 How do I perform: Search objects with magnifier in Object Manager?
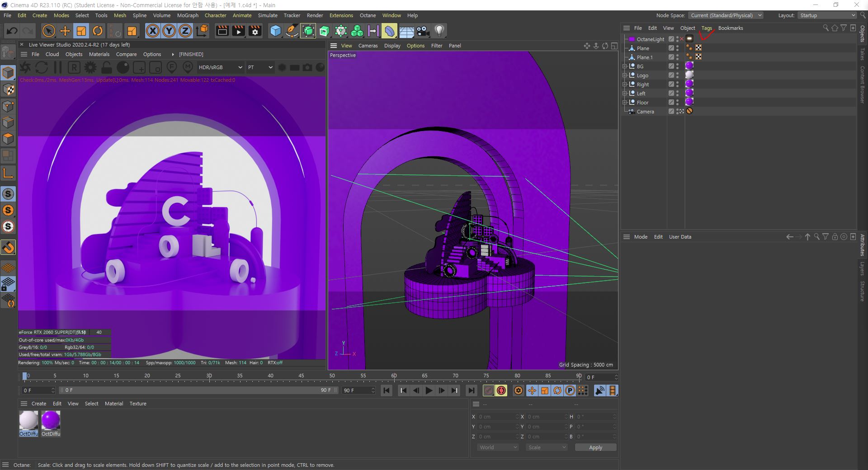pyautogui.click(x=826, y=28)
